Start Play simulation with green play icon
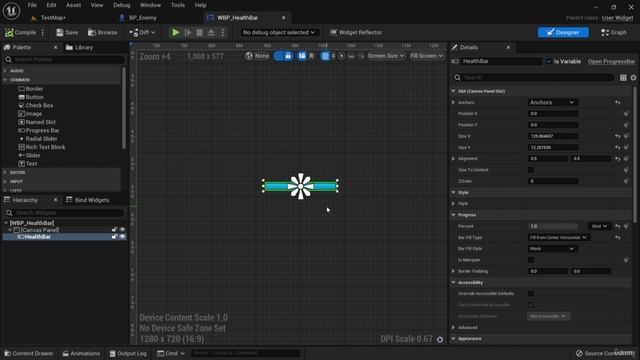Image resolution: width=640 pixels, height=360 pixels. coord(176,32)
